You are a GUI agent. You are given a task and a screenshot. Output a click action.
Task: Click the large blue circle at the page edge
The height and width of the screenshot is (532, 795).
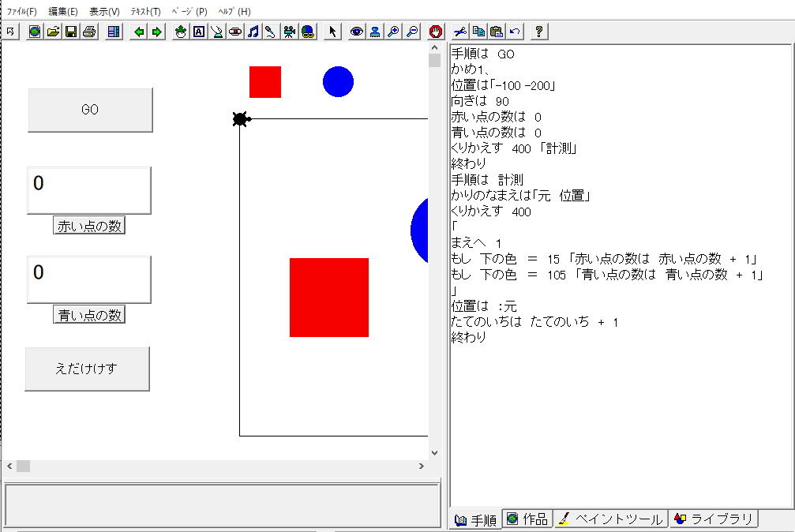click(x=419, y=230)
